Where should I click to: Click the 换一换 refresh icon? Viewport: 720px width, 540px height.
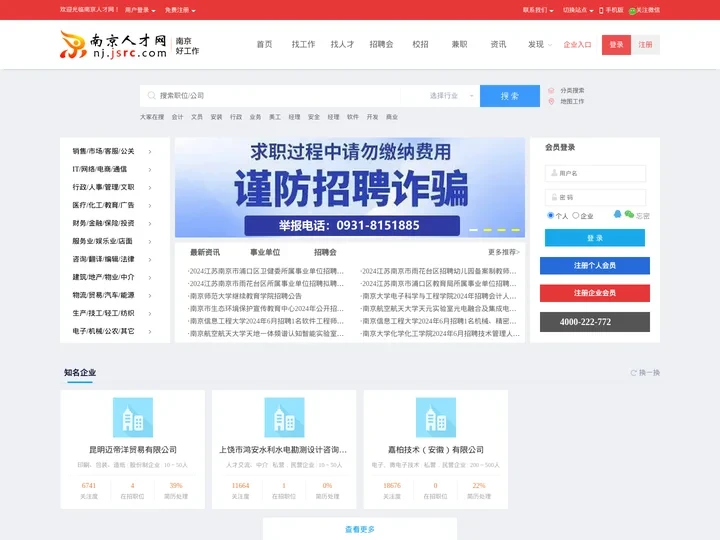pos(633,372)
